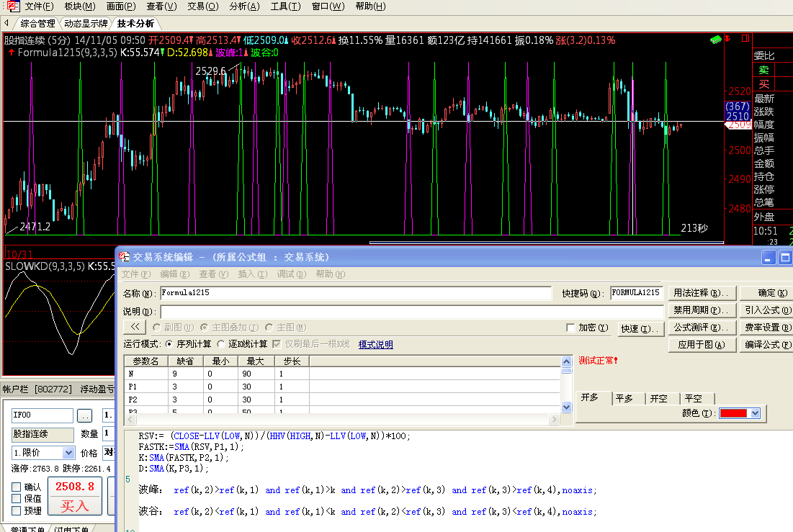Open the 调试(D) menu in formula editor
This screenshot has width=793, height=532.
[291, 274]
